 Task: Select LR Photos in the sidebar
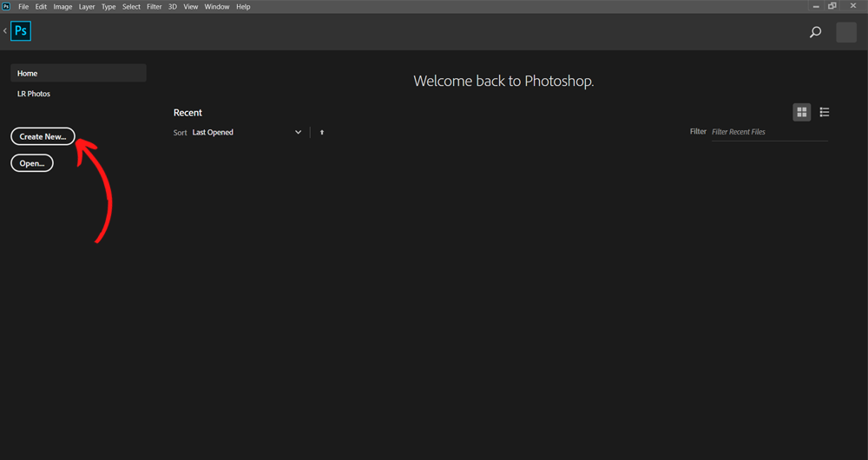(x=34, y=94)
